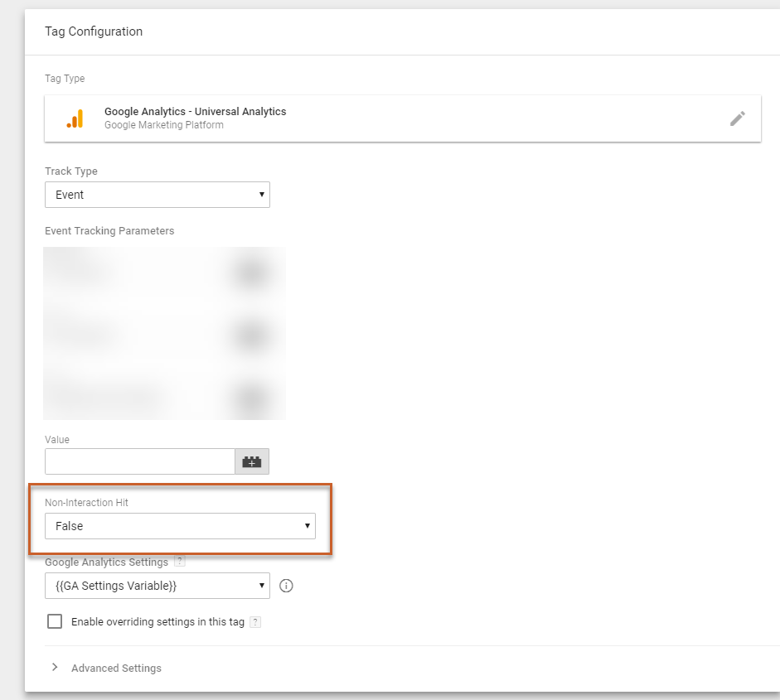This screenshot has height=700, width=780.
Task: Open the Track Type dropdown showing Event
Action: click(x=157, y=195)
